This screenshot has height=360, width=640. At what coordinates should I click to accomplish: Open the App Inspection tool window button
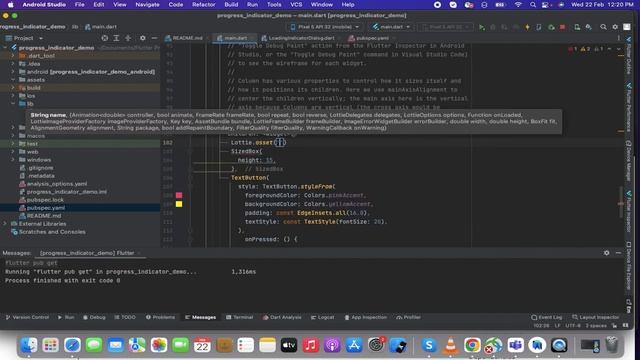[x=365, y=317]
